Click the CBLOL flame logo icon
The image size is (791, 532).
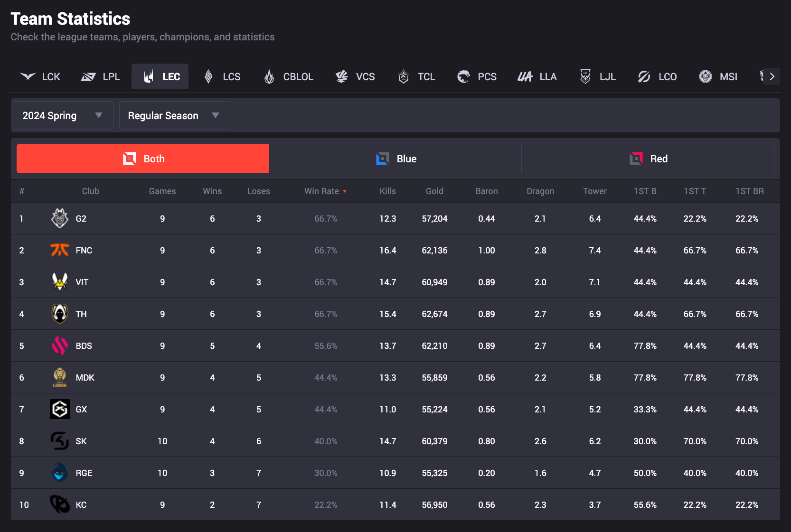pos(269,76)
